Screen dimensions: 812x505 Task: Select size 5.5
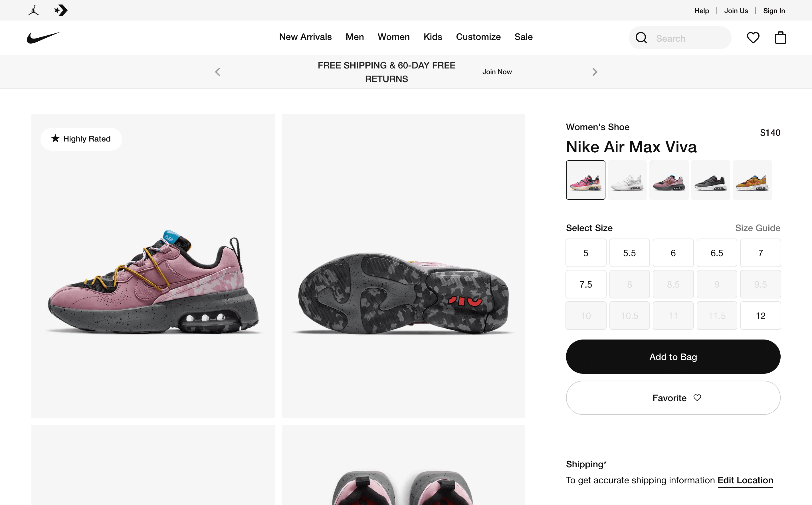(x=629, y=253)
